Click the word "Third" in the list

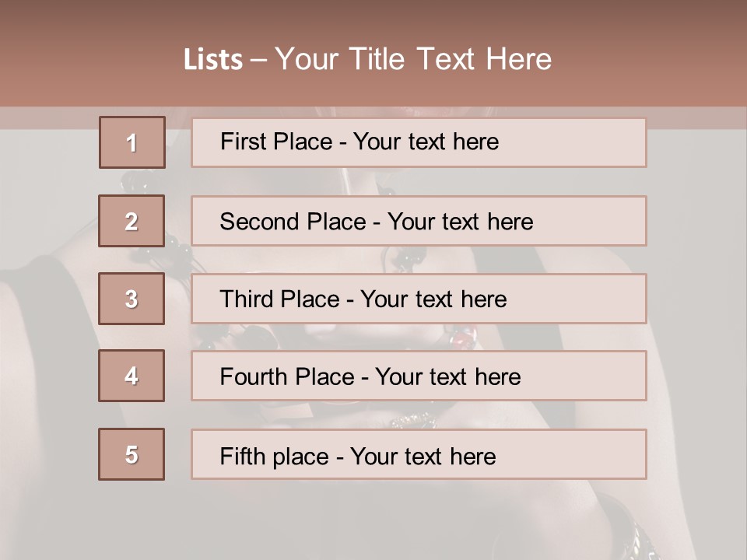[247, 299]
